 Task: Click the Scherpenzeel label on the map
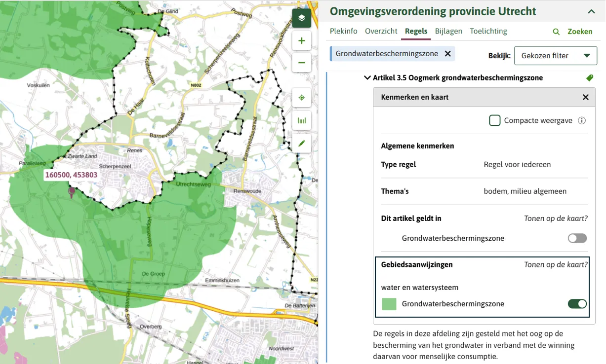114,167
